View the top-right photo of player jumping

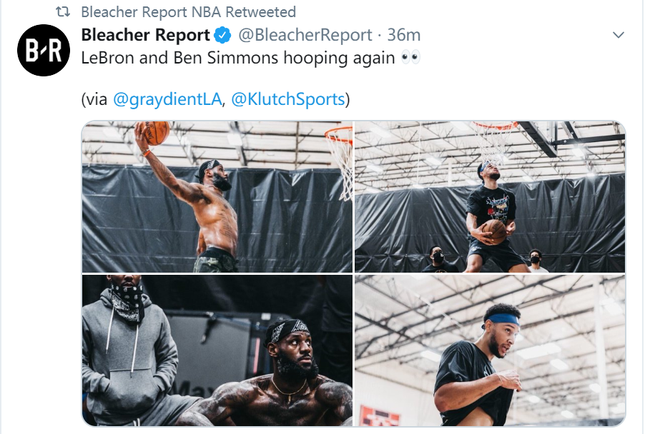click(x=490, y=197)
